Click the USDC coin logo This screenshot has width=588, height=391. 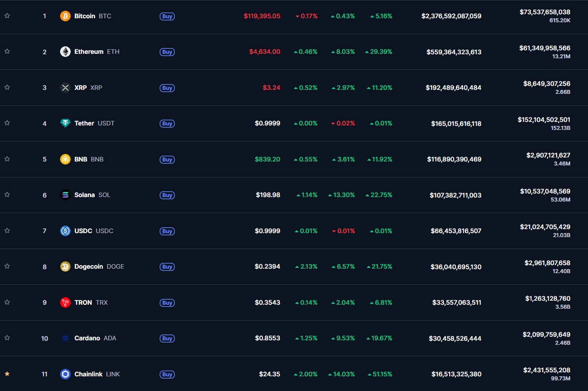(65, 231)
